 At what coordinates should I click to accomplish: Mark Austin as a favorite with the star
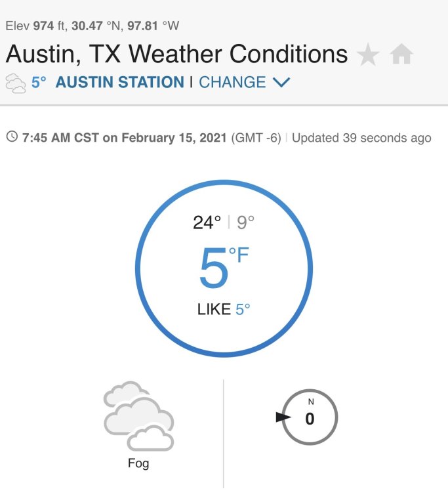pos(368,54)
